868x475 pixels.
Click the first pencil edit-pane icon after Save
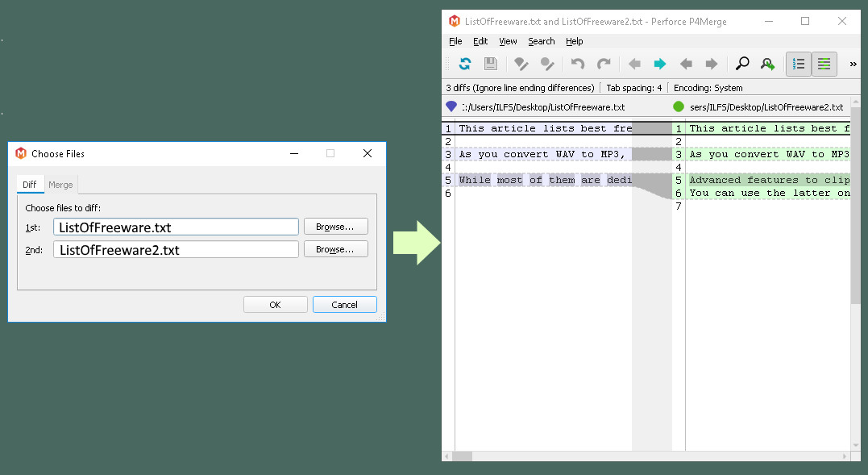point(521,65)
